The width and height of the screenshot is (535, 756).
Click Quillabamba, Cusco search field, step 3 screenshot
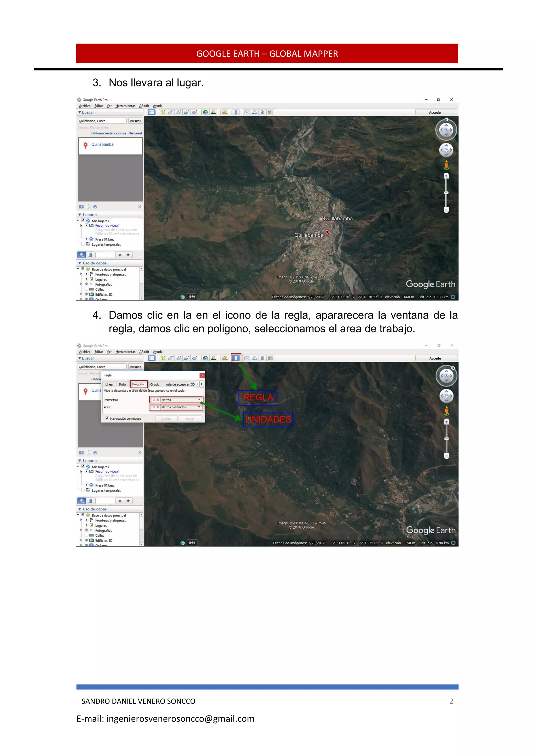pyautogui.click(x=102, y=121)
